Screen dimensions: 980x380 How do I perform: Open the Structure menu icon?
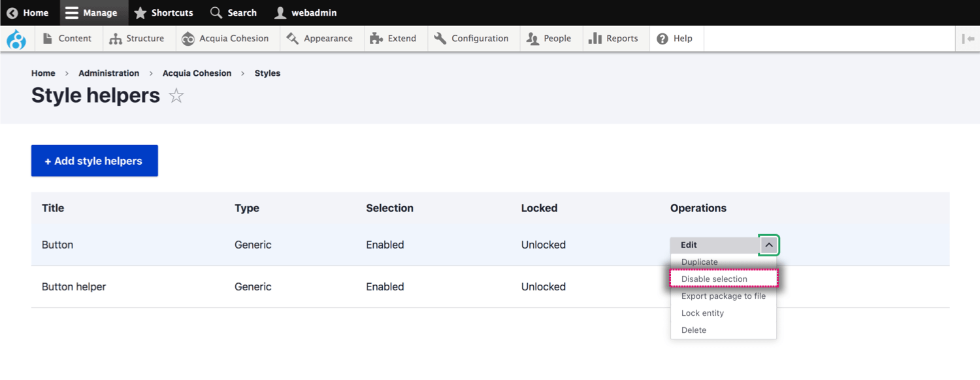click(x=116, y=39)
